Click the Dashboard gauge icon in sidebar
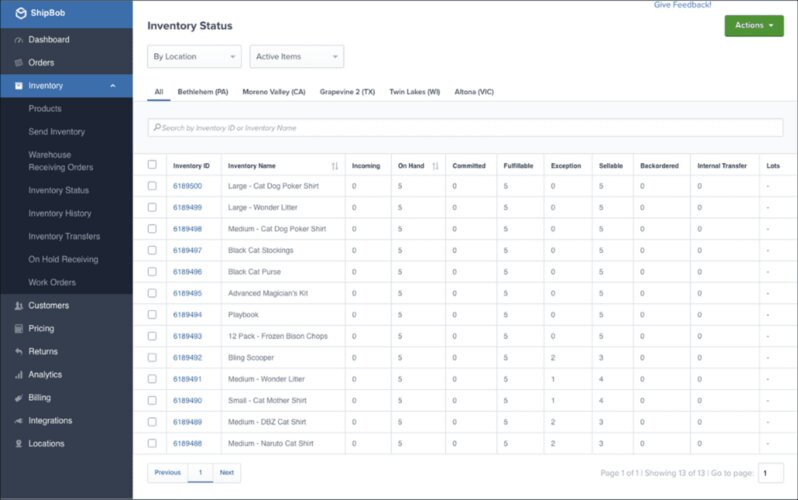This screenshot has height=500, width=798. click(x=18, y=40)
